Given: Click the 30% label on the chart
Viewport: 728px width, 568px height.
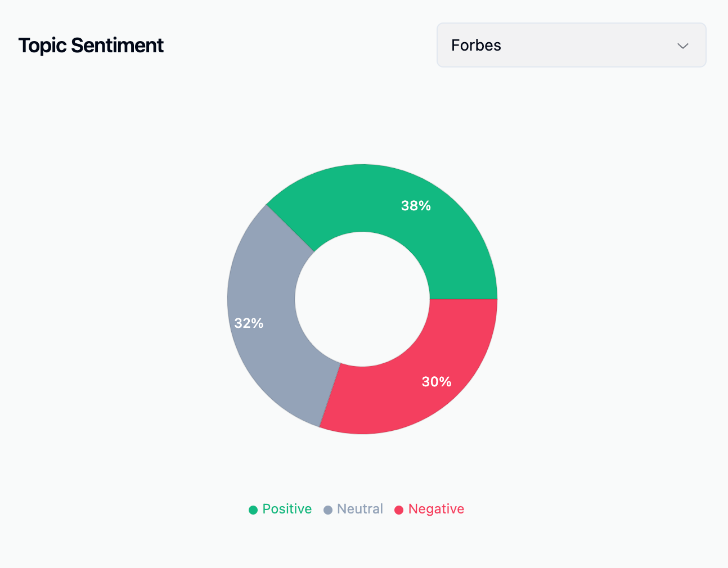Looking at the screenshot, I should (x=437, y=382).
